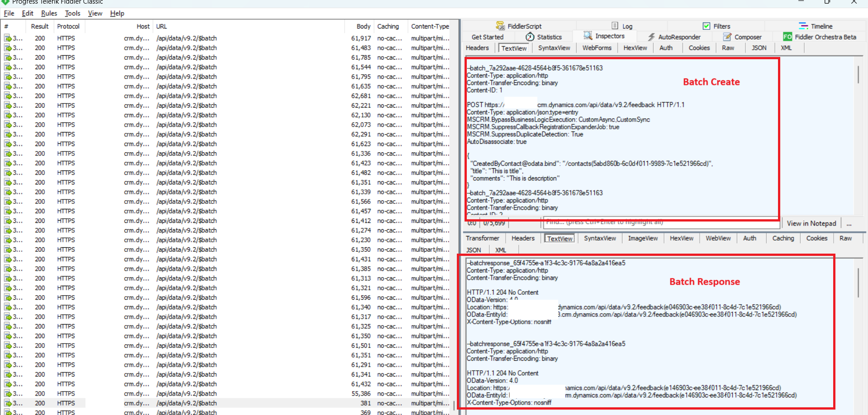Open AutoResponder via its lightning bolt icon
Screen dimensions: 868x415
651,37
